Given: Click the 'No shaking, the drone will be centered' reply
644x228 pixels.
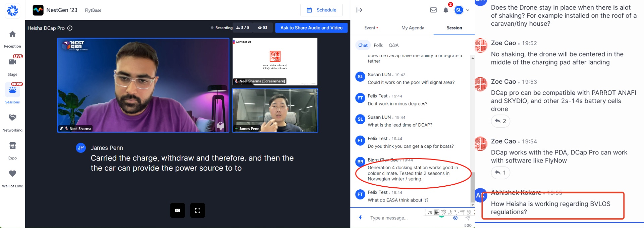Looking at the screenshot, I should point(557,58).
